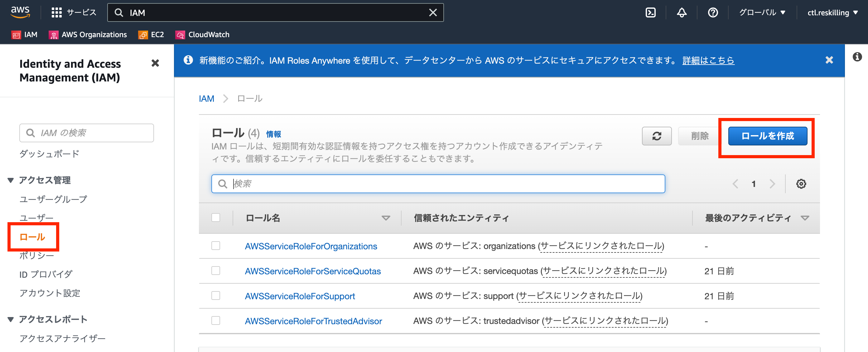Check the AWSServiceRoleForSupport row
Image resolution: width=868 pixels, height=352 pixels.
pos(216,296)
